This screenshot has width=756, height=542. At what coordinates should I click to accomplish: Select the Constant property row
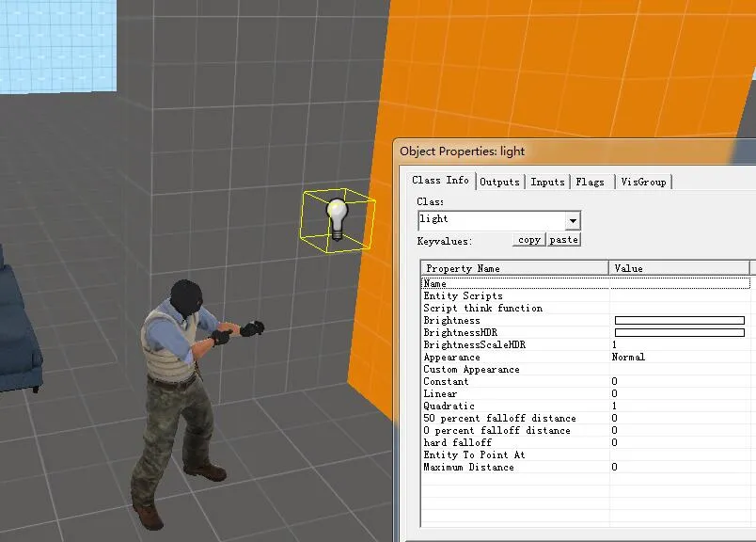coord(586,381)
